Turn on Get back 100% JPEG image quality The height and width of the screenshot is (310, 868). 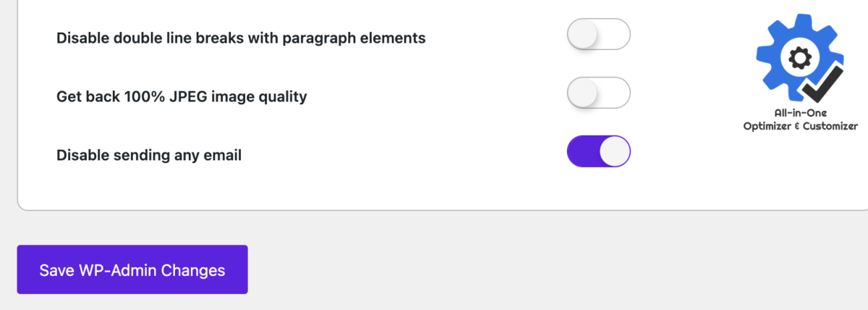pyautogui.click(x=599, y=93)
